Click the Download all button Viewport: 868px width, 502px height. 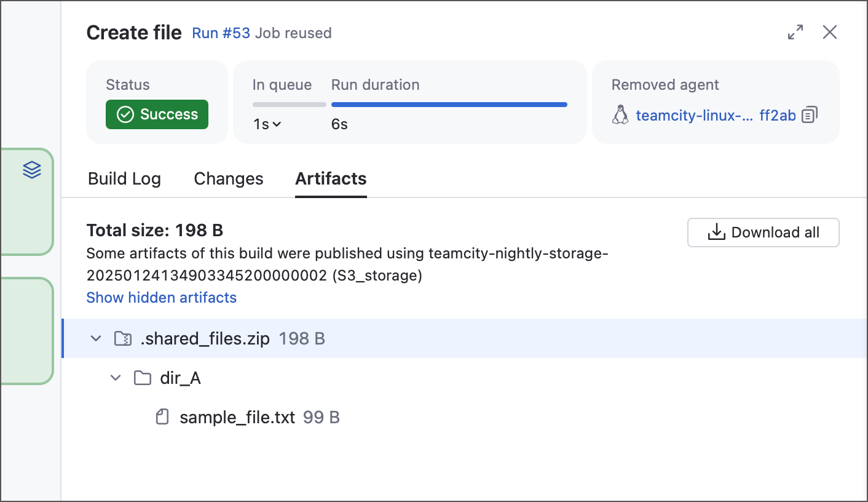(x=763, y=232)
